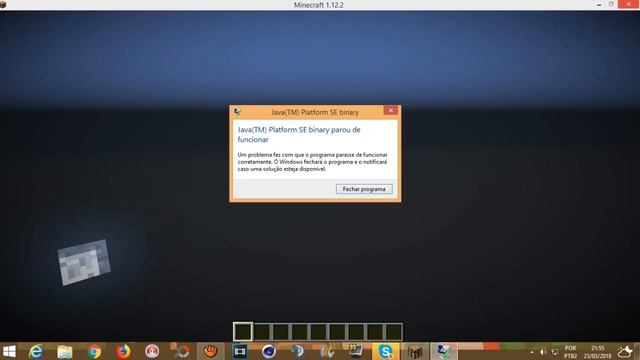Open the taskbar clock and date
The height and width of the screenshot is (360, 640).
click(x=598, y=352)
